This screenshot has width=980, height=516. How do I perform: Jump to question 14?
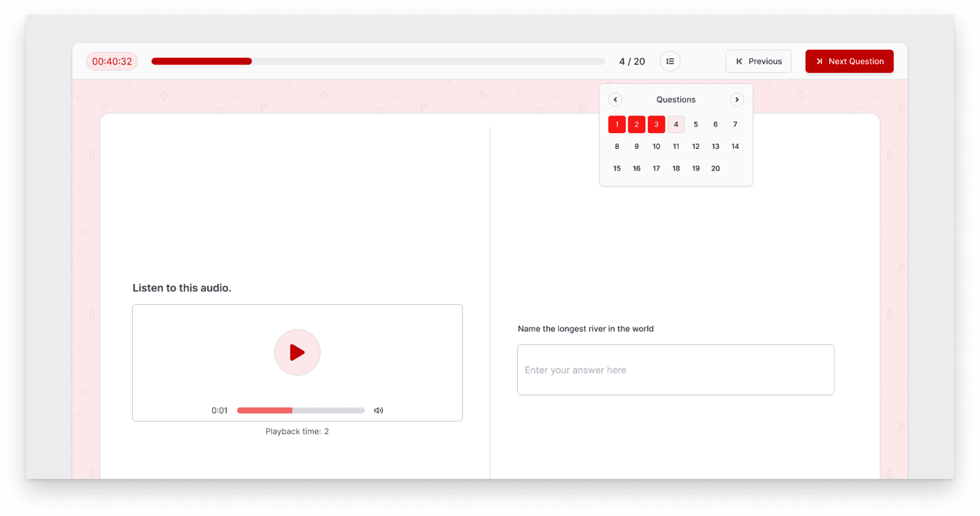(735, 146)
